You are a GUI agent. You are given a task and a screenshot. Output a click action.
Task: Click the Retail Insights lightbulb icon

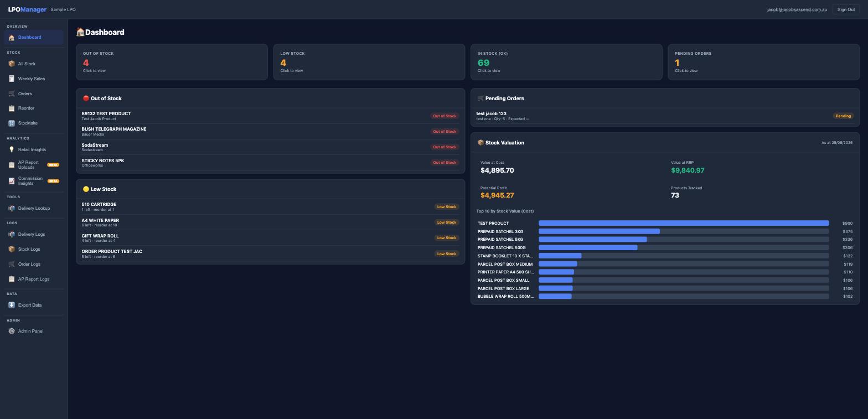12,149
